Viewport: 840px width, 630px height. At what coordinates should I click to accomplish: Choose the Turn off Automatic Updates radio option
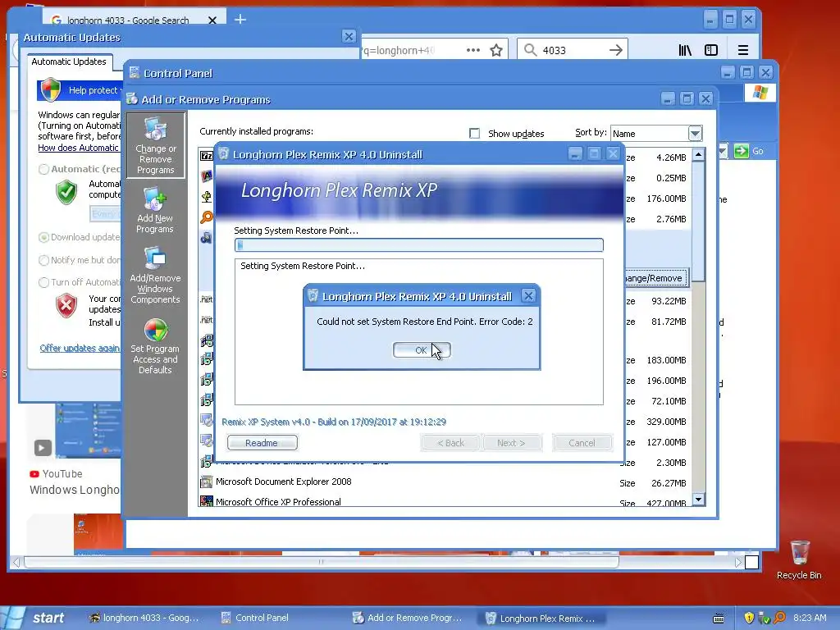tap(44, 282)
